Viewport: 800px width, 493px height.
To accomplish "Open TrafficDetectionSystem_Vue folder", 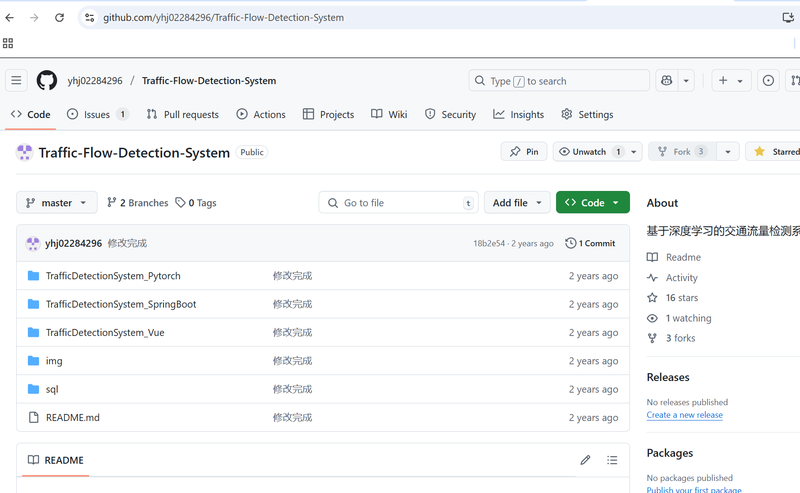I will (105, 333).
